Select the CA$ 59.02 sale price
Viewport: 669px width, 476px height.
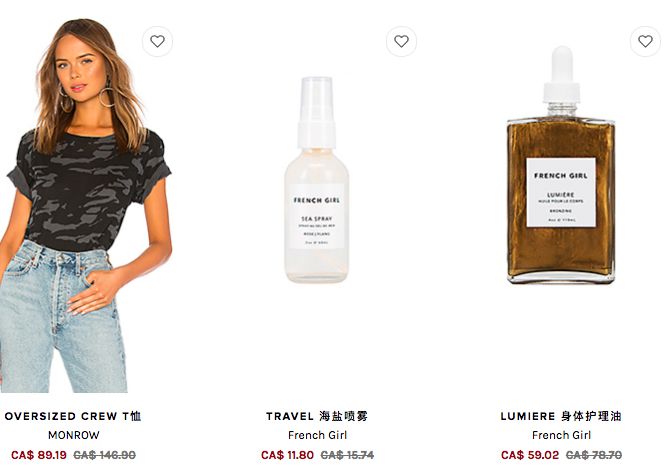530,455
